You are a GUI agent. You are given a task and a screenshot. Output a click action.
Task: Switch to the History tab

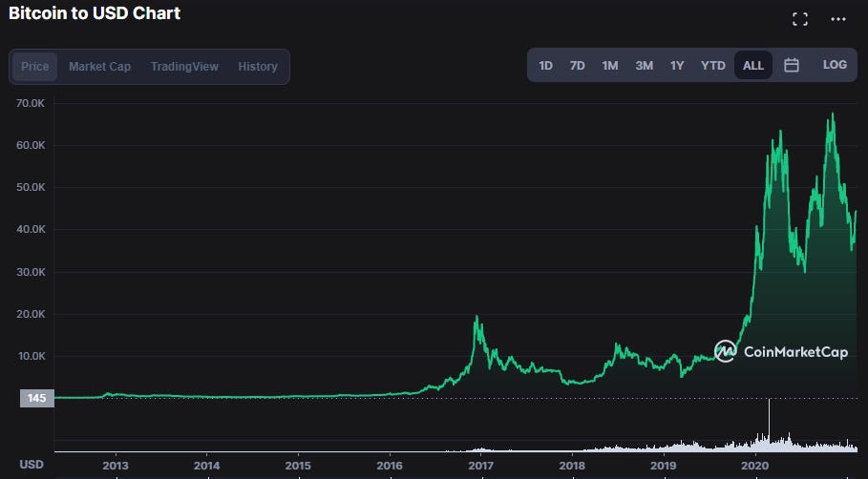pos(258,67)
